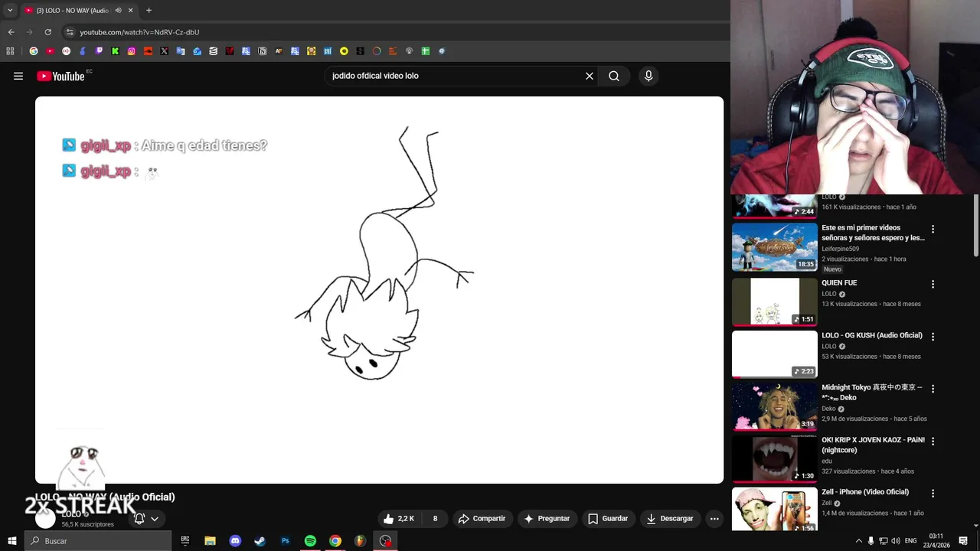Go back with browser back arrow
The width and height of the screenshot is (980, 551).
tap(11, 32)
